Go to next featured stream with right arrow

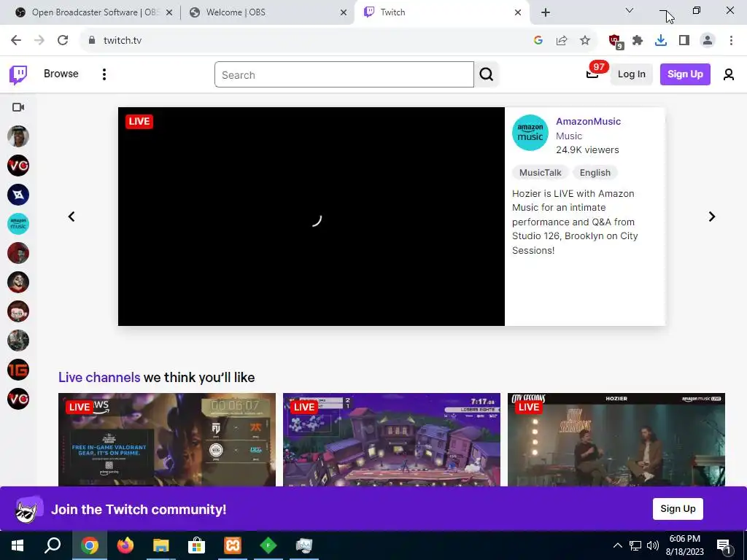click(712, 217)
